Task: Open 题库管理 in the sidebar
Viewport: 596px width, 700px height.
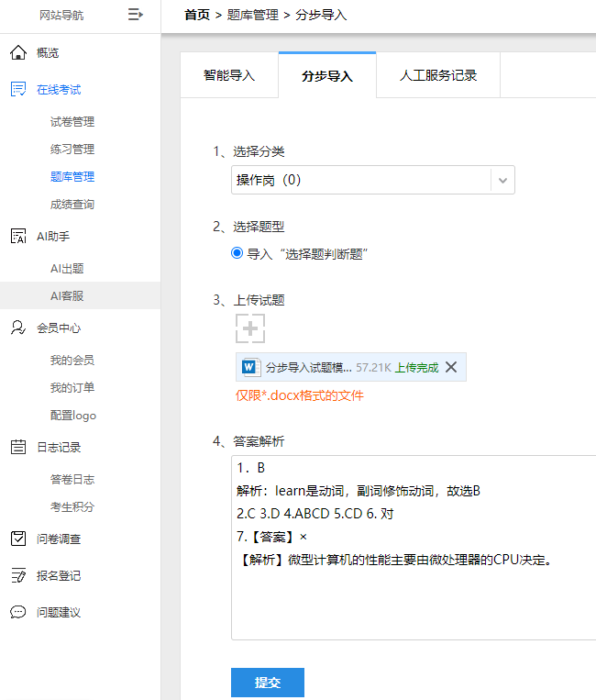Action: click(72, 177)
